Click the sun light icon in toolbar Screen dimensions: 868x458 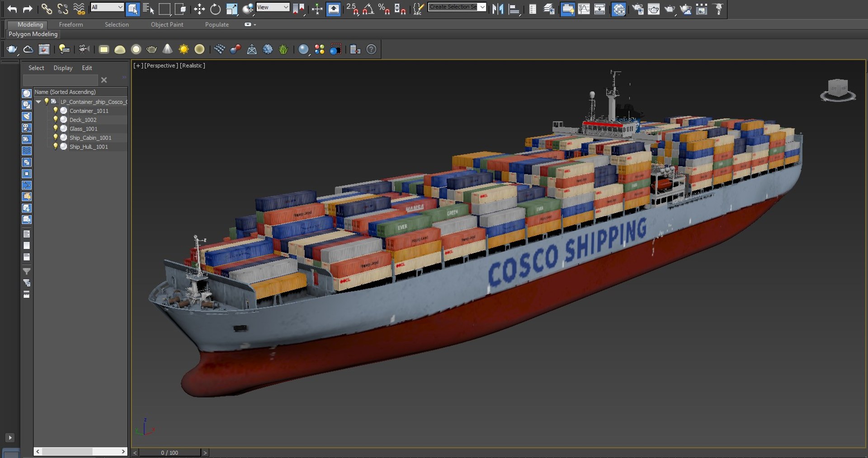pos(184,49)
